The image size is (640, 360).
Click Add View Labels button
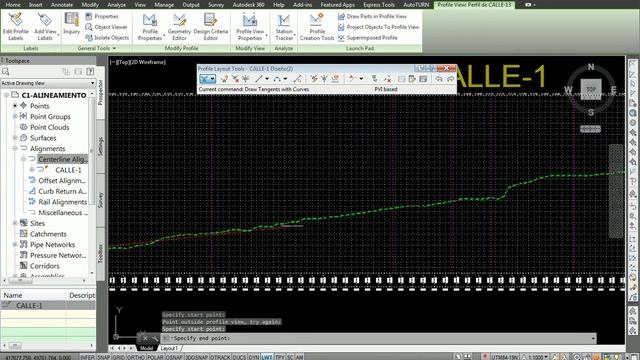pos(45,26)
